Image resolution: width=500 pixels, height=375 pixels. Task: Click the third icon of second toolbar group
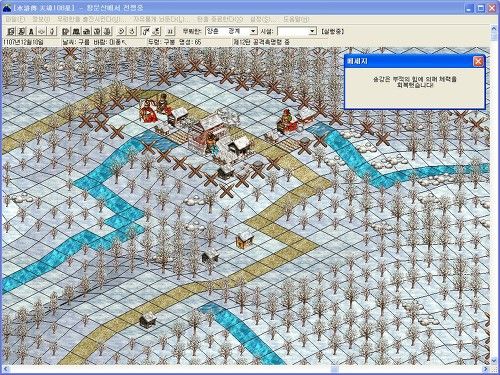coord(86,31)
